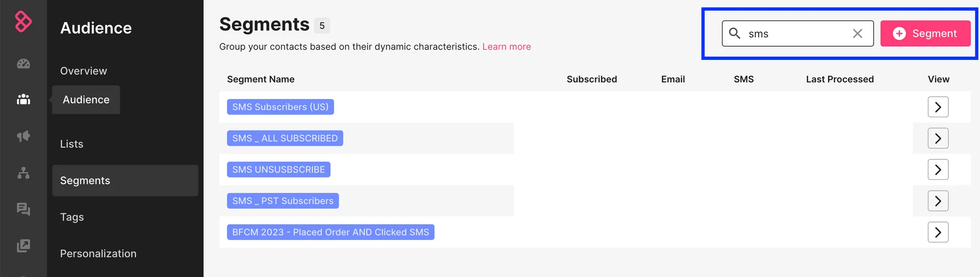This screenshot has height=277, width=980.
Task: Go to Lists in Audience menu
Action: pyautogui.click(x=72, y=144)
